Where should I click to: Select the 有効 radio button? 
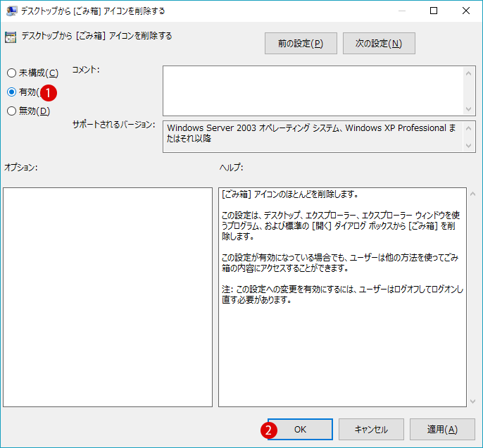click(x=11, y=92)
